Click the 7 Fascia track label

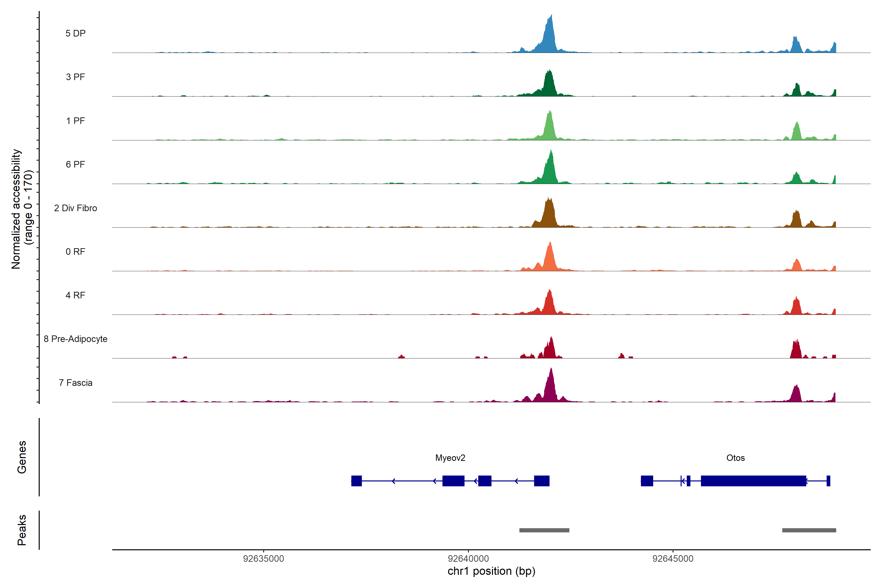pyautogui.click(x=75, y=383)
